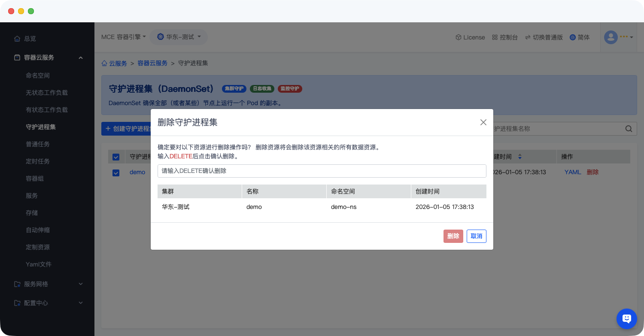
Task: Focus the DELETE confirmation input field
Action: 322,171
